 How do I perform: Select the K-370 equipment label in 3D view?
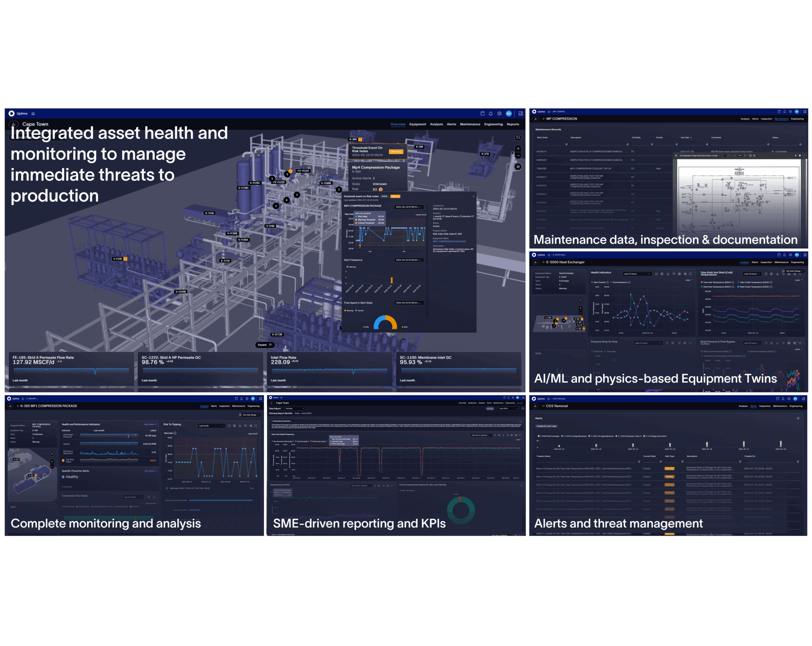coord(485,154)
